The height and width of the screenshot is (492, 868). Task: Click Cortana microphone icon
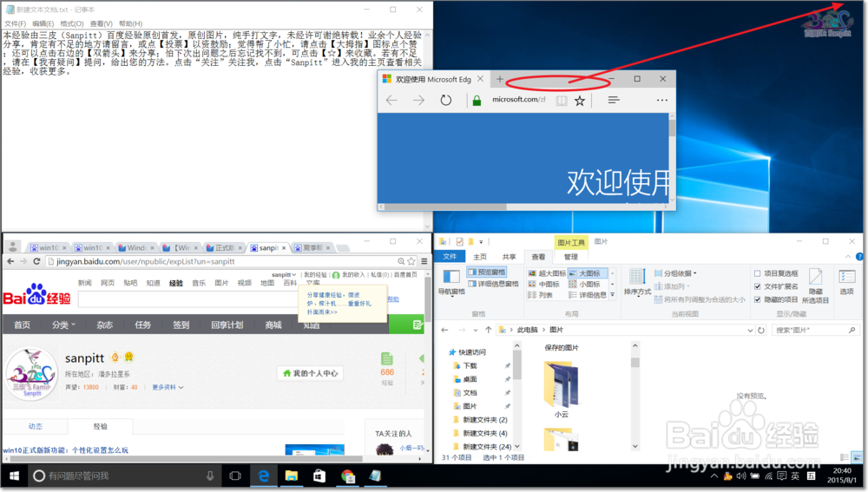pyautogui.click(x=210, y=476)
